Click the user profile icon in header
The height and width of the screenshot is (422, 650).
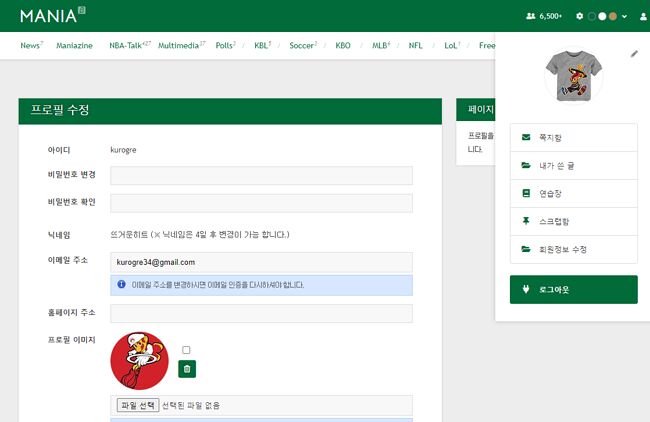[643, 17]
